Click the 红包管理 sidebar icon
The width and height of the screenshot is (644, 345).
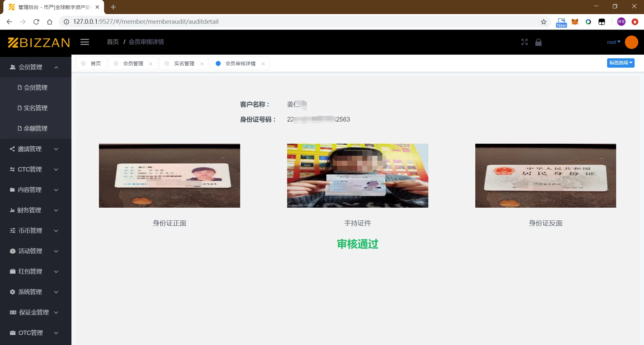[x=12, y=271]
